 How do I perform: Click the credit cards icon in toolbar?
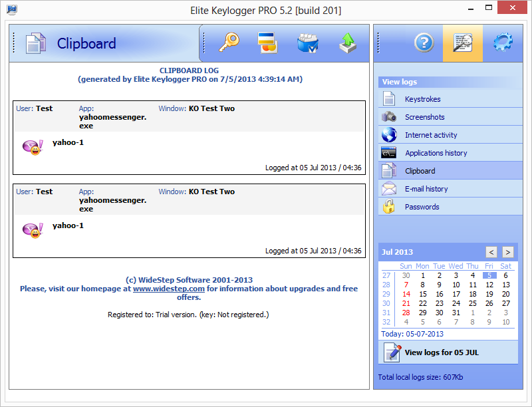click(x=268, y=43)
